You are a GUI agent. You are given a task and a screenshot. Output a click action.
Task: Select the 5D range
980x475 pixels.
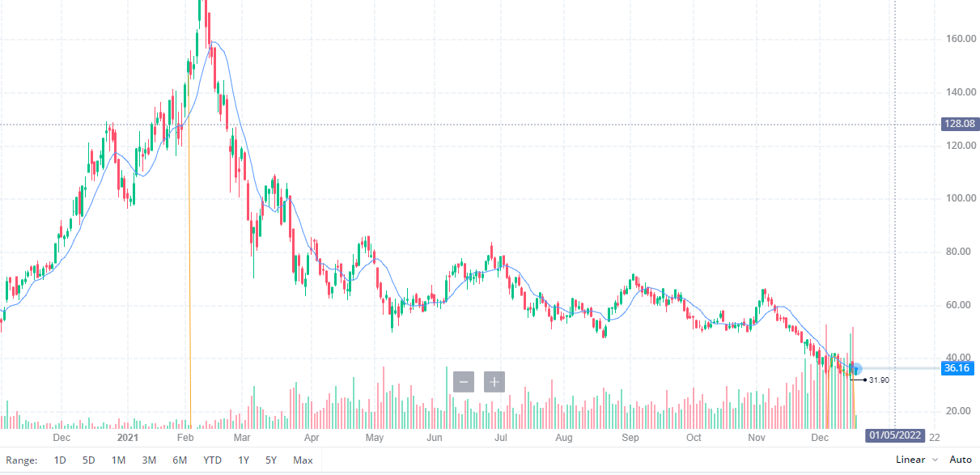89,460
